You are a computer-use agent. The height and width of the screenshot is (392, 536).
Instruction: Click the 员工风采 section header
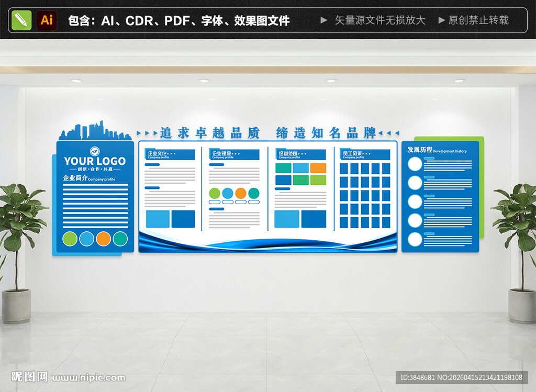[x=365, y=154]
